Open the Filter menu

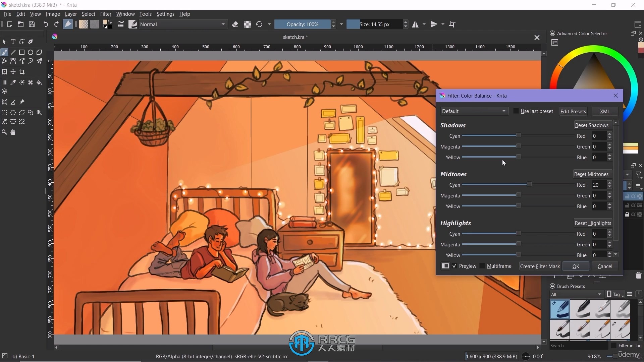coord(106,14)
